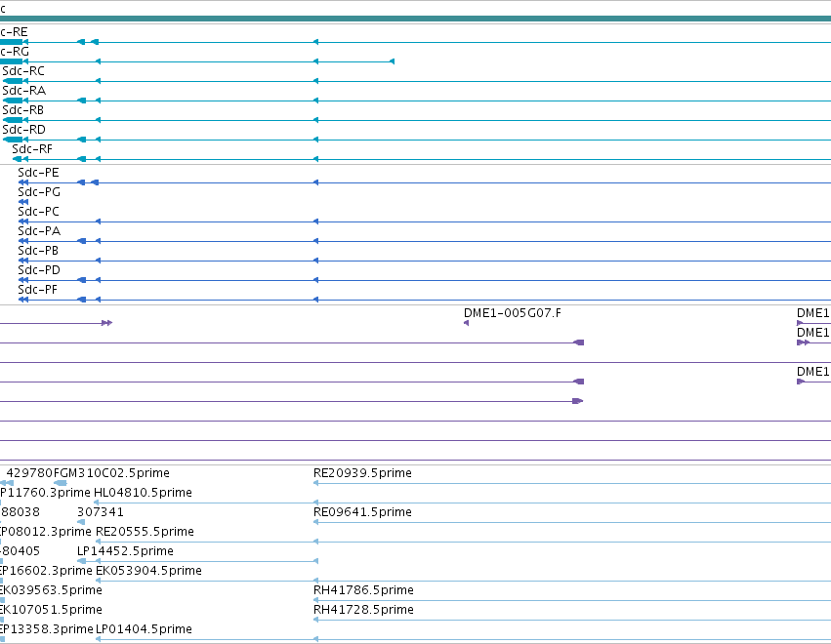This screenshot has height=644, width=831.
Task: Click the Sdc-PG protein label
Action: [39, 192]
